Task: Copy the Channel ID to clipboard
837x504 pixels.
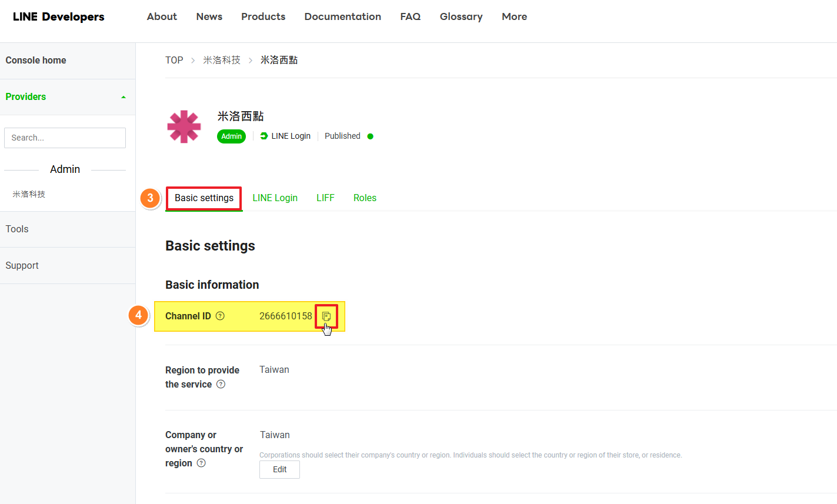Action: 326,316
